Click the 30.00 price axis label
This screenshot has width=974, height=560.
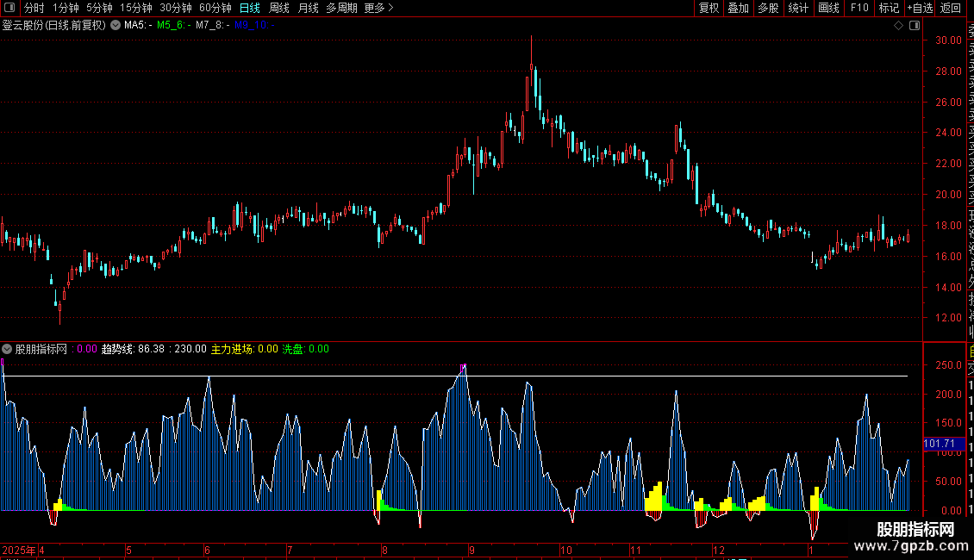[x=948, y=40]
